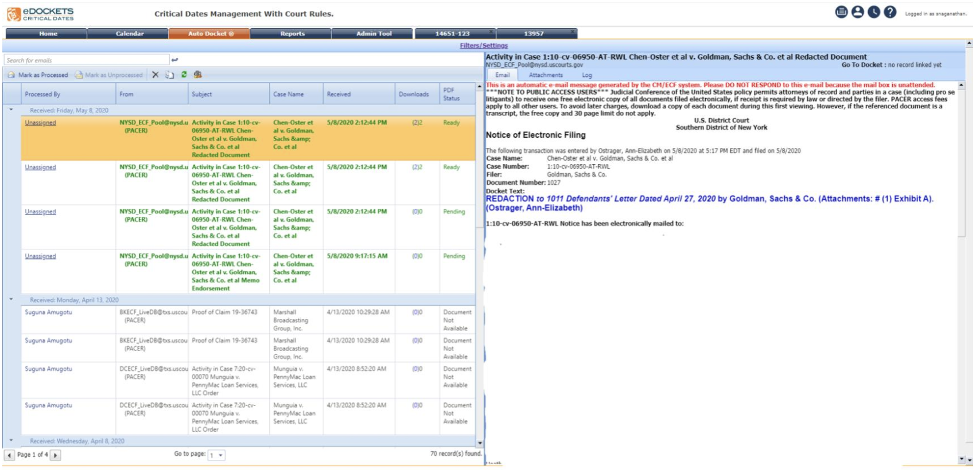Click Unassigned link in the Memo Endorsement row

(x=40, y=256)
